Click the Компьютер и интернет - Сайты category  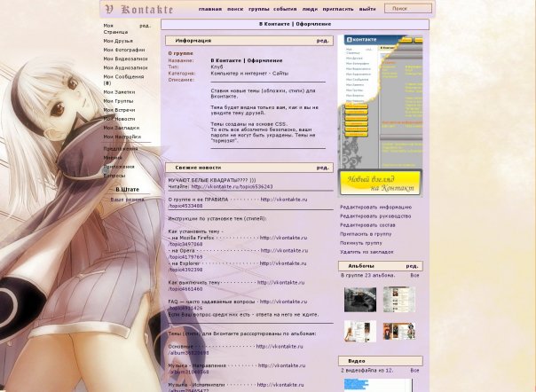[249, 73]
